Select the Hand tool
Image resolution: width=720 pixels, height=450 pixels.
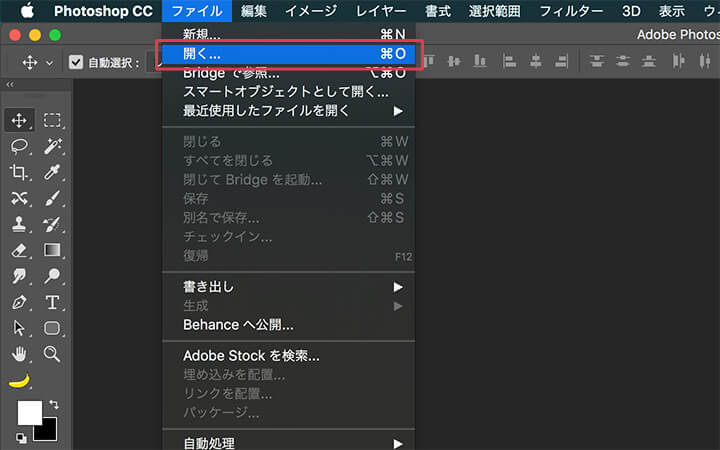point(19,354)
